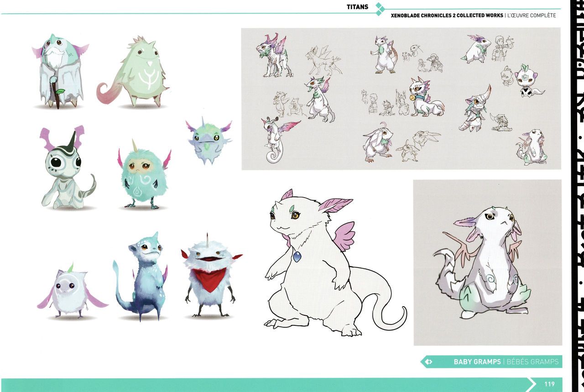
Task: Click page number 119
Action: [x=549, y=384]
